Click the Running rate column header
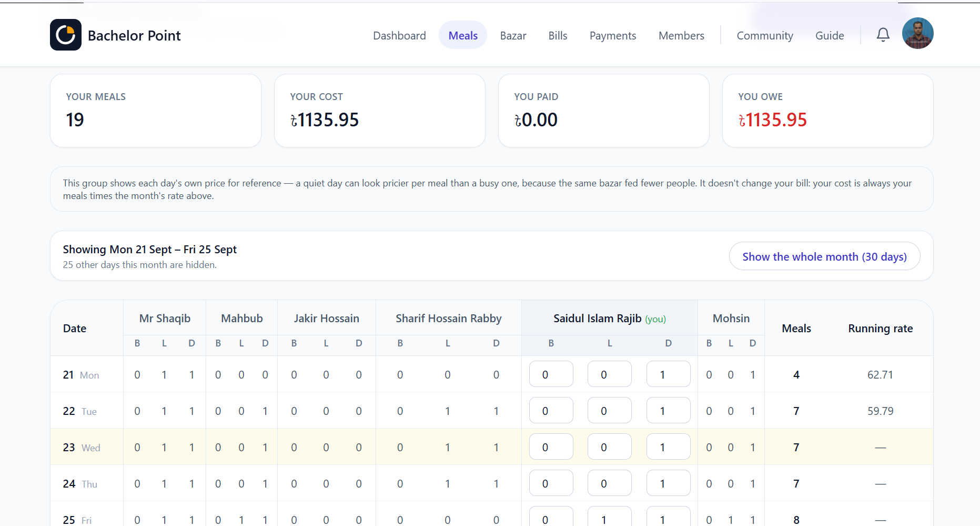Screen dimensions: 980x526 point(881,328)
